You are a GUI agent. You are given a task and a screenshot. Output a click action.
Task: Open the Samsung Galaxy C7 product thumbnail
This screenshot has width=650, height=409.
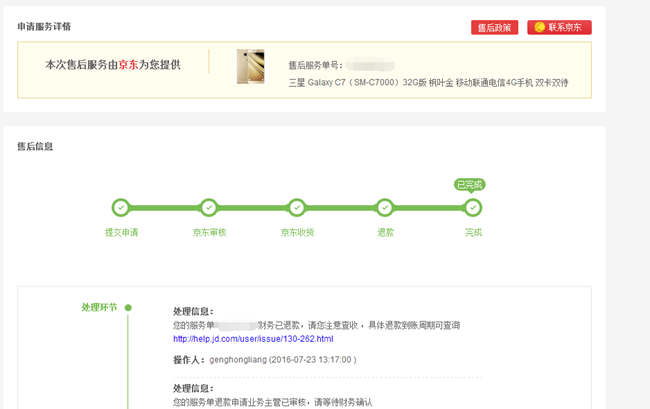250,66
